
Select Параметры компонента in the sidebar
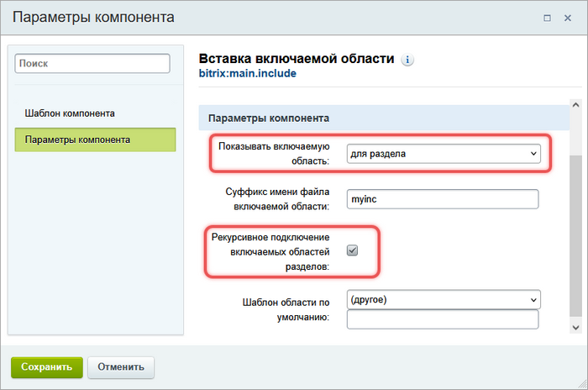click(x=95, y=140)
